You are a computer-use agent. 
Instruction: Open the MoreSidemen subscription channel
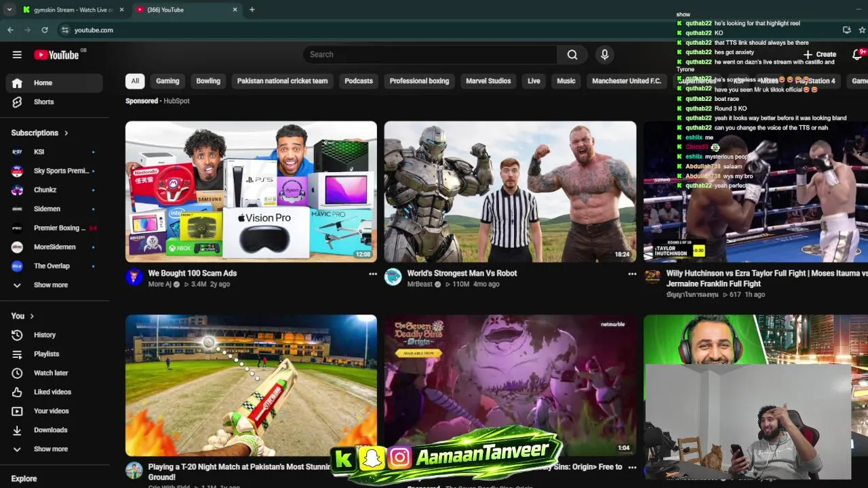click(54, 247)
